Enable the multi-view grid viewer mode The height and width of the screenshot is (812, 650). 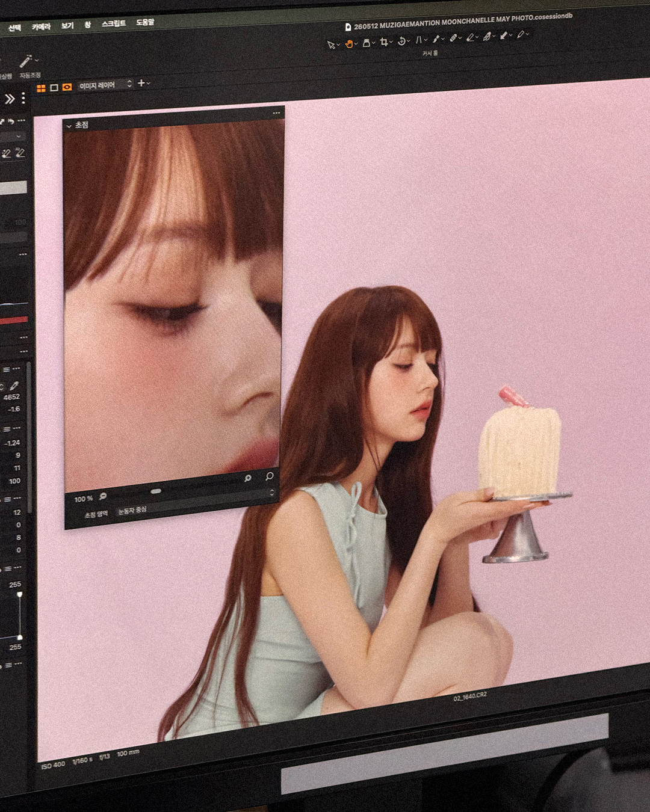coord(41,88)
